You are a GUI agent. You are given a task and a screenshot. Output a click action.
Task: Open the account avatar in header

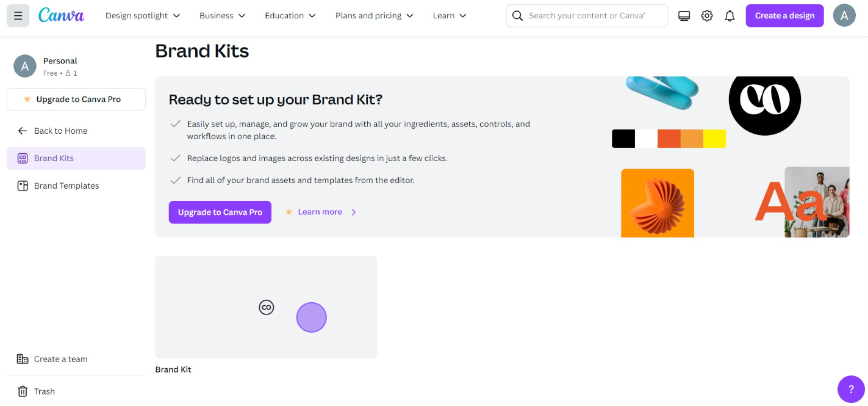point(844,16)
